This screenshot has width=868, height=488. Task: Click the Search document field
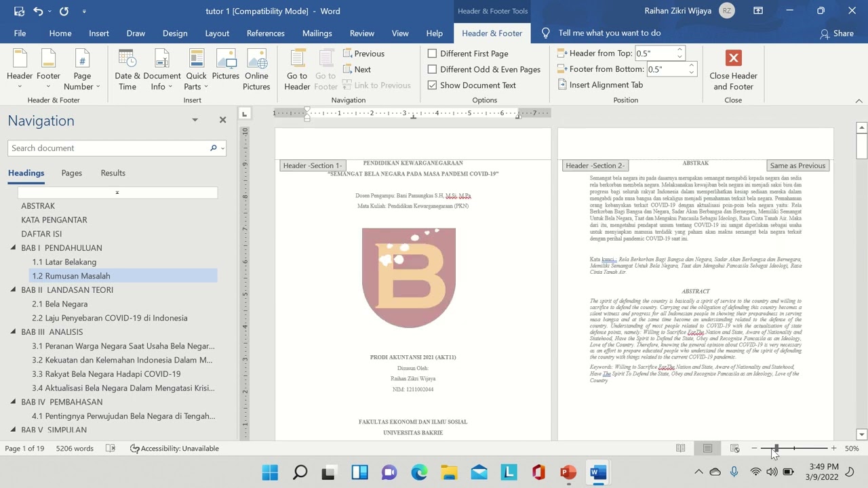(108, 148)
